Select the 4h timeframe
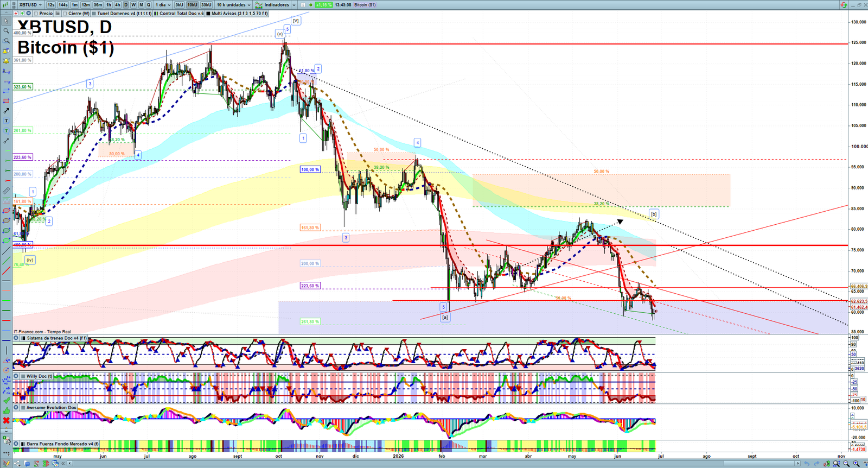Image resolution: width=868 pixels, height=468 pixels. 117,5
